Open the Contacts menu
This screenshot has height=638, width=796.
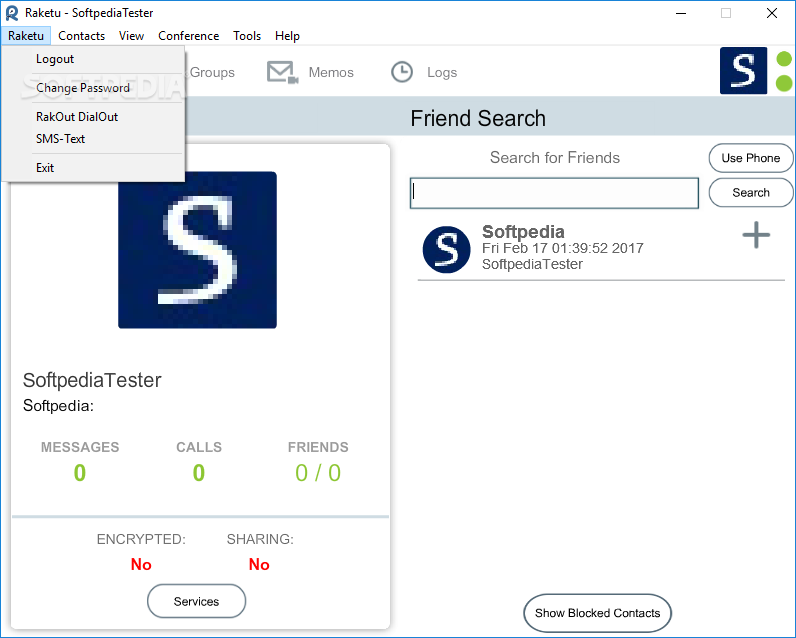[81, 36]
